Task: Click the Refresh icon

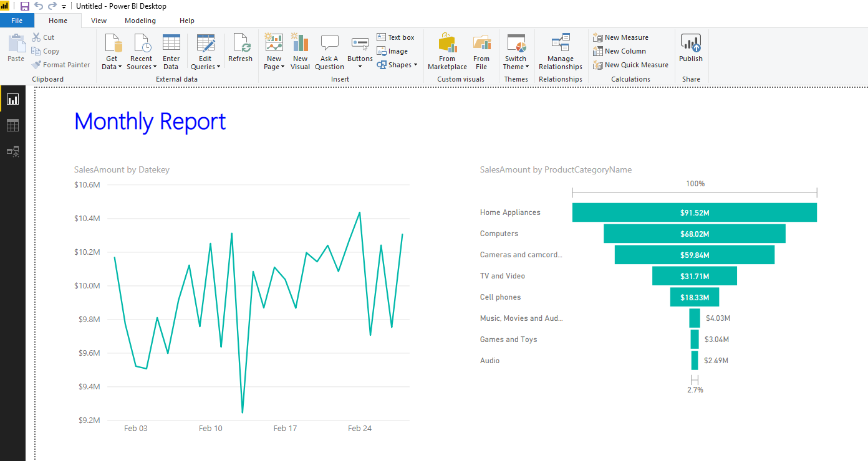Action: tap(240, 49)
